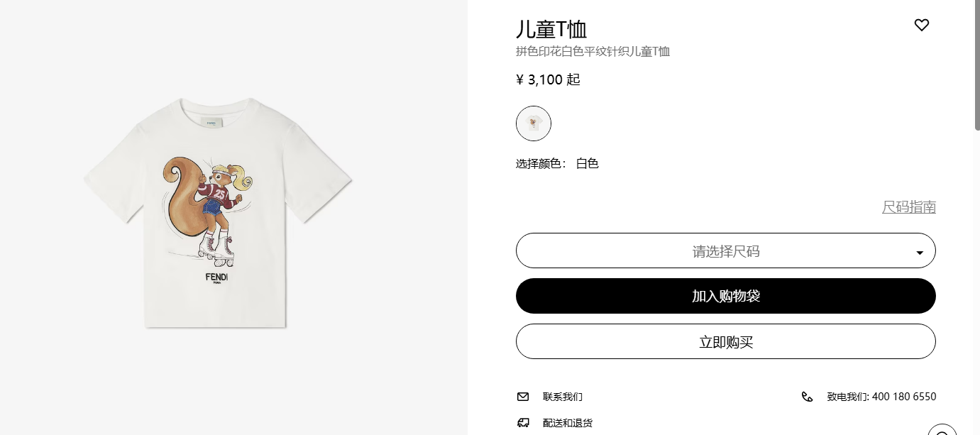This screenshot has width=980, height=435.
Task: Click the black 加入购物袋 button
Action: tap(725, 296)
